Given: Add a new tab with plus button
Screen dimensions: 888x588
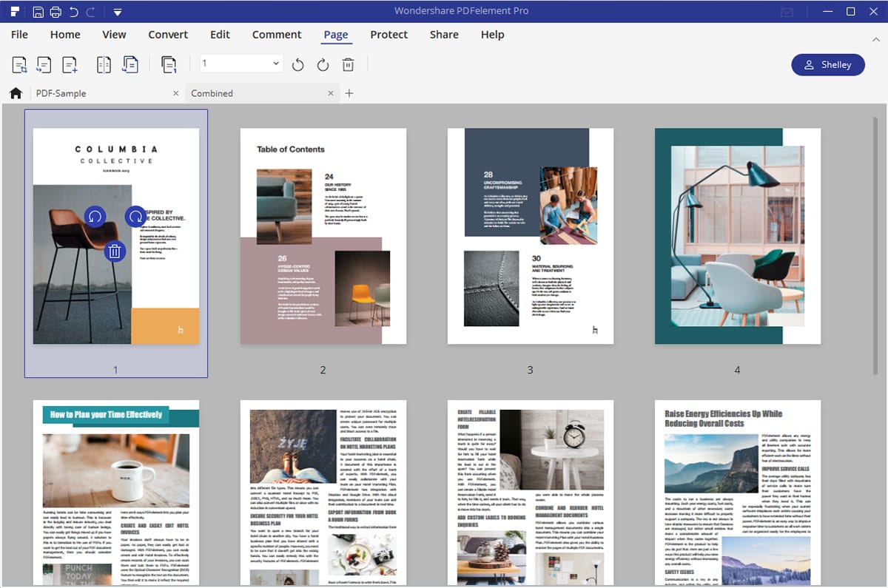Looking at the screenshot, I should (350, 93).
